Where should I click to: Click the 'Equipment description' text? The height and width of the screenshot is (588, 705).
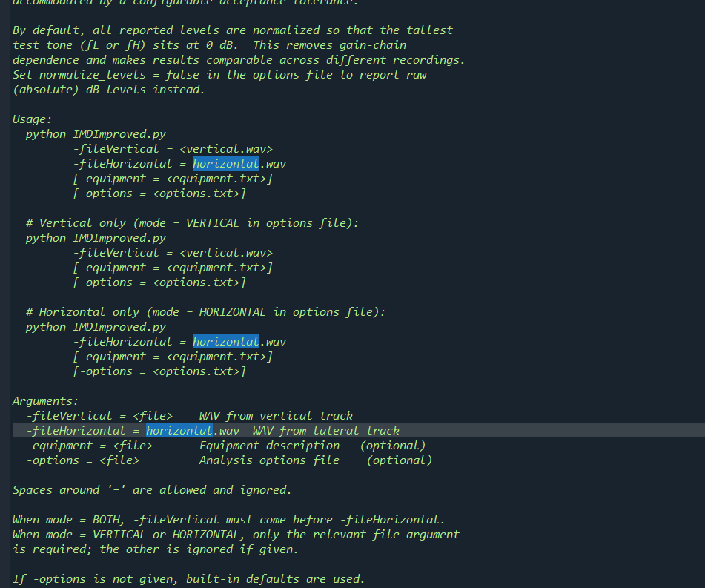269,446
